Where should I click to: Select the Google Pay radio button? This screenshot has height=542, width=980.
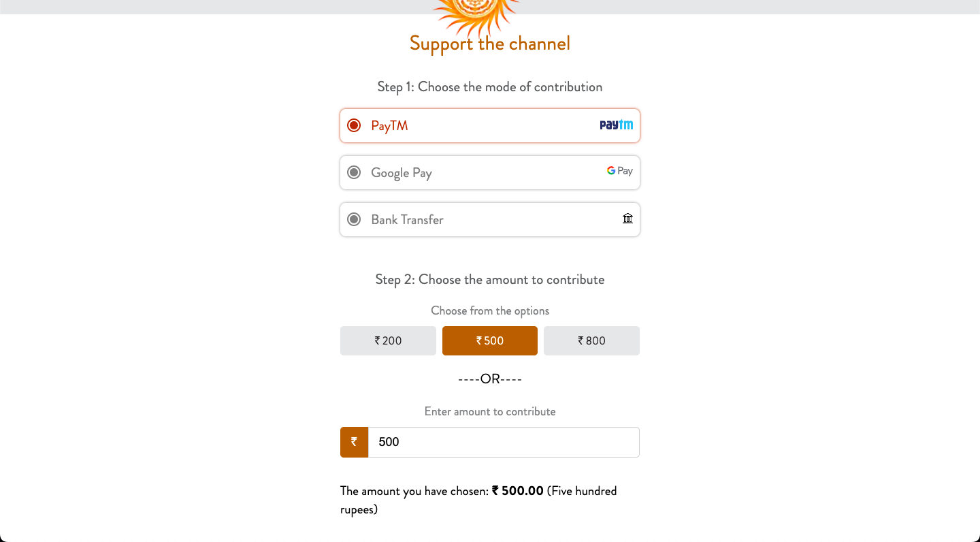(x=354, y=172)
